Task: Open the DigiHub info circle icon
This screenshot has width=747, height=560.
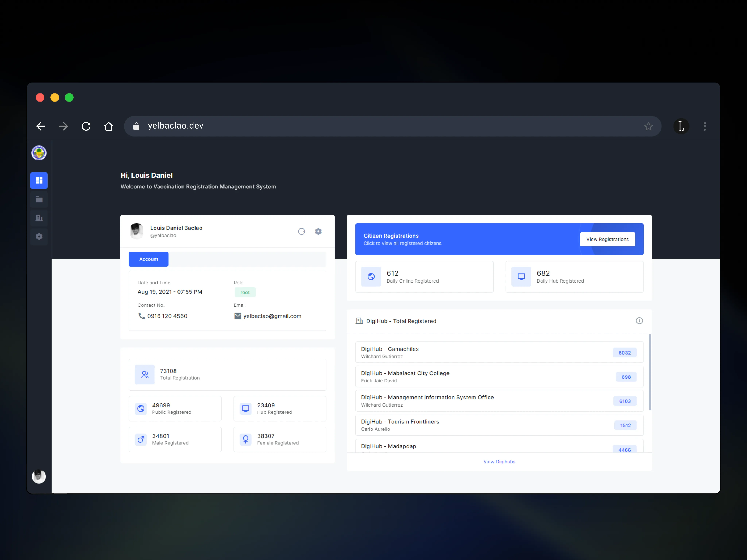Action: (639, 321)
